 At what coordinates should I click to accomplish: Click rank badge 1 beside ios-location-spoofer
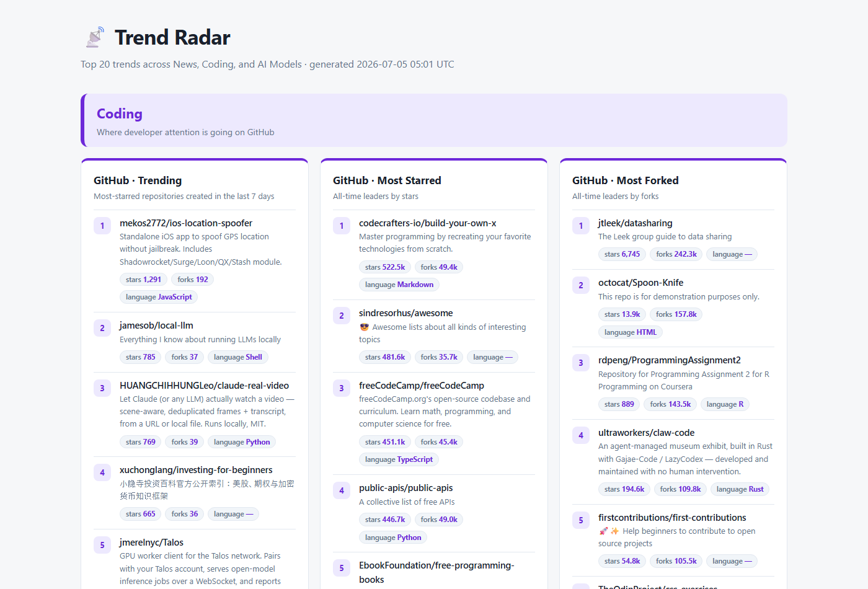coord(102,226)
